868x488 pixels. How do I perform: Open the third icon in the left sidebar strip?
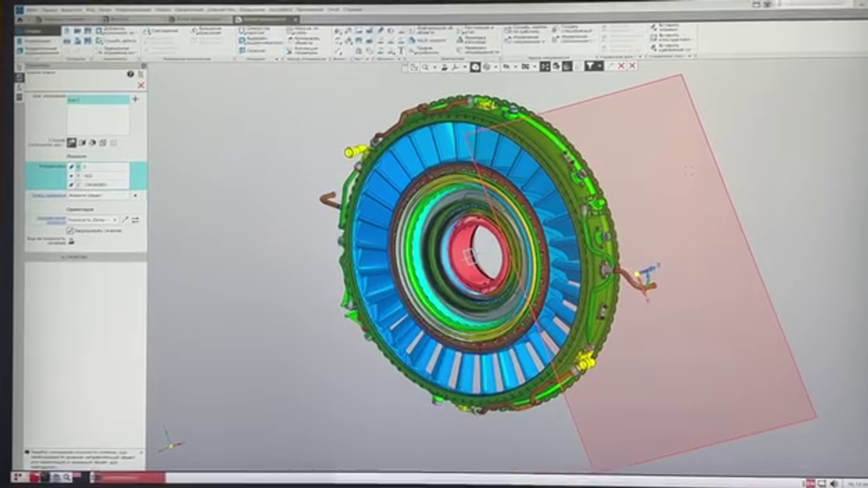coord(19,87)
